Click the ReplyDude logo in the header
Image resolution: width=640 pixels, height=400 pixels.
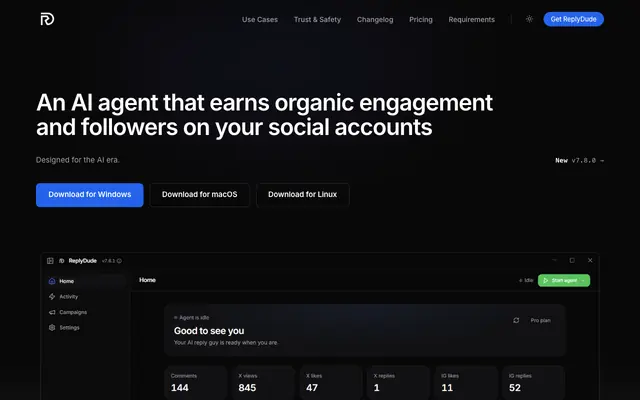point(47,19)
